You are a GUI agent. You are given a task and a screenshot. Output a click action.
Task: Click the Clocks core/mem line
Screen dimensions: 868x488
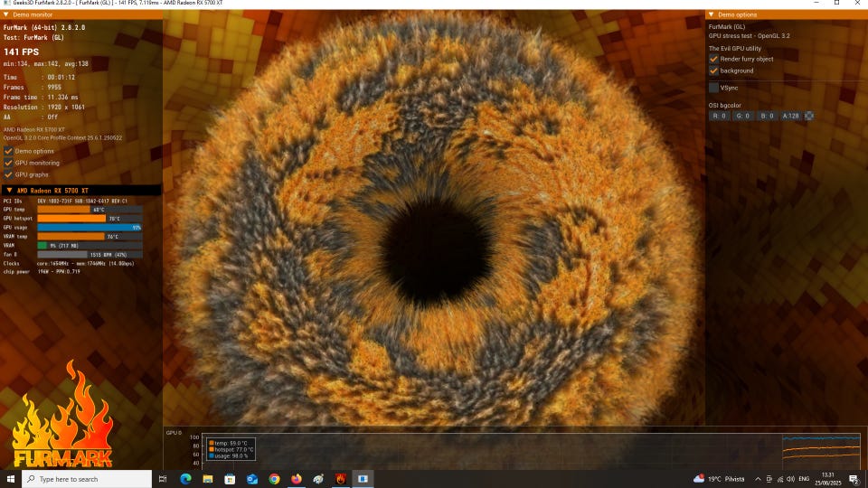(69, 263)
